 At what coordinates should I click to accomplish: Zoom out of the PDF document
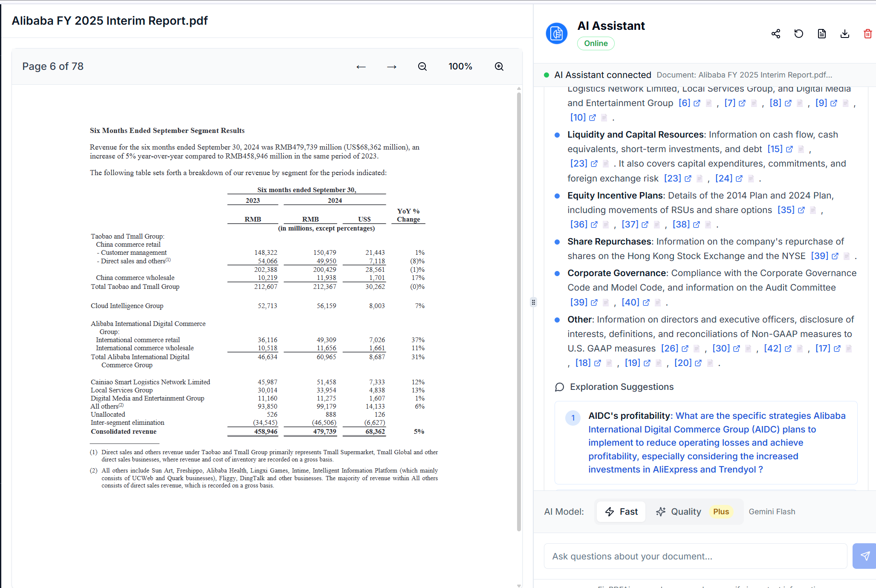click(422, 66)
